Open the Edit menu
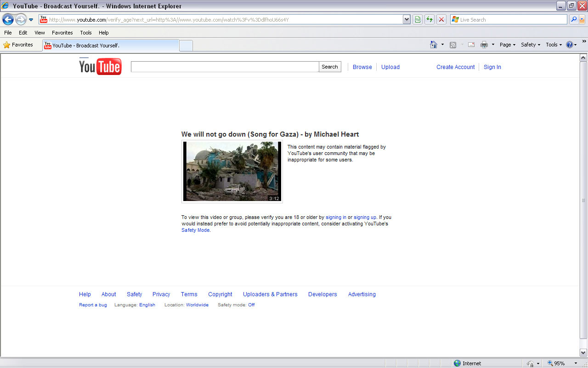Screen dimensions: 588x368 tap(23, 33)
